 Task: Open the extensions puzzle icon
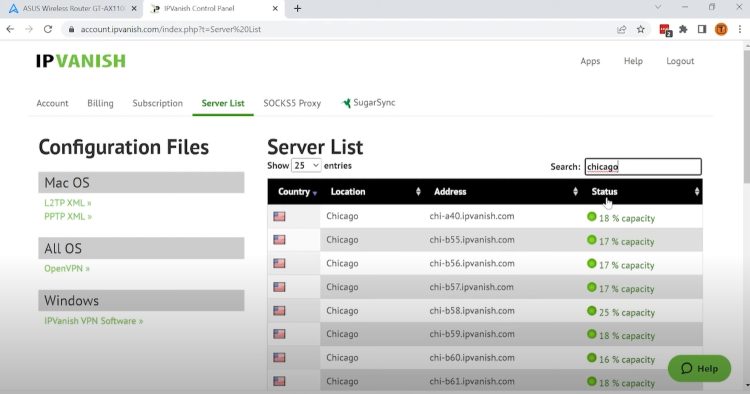[683, 30]
